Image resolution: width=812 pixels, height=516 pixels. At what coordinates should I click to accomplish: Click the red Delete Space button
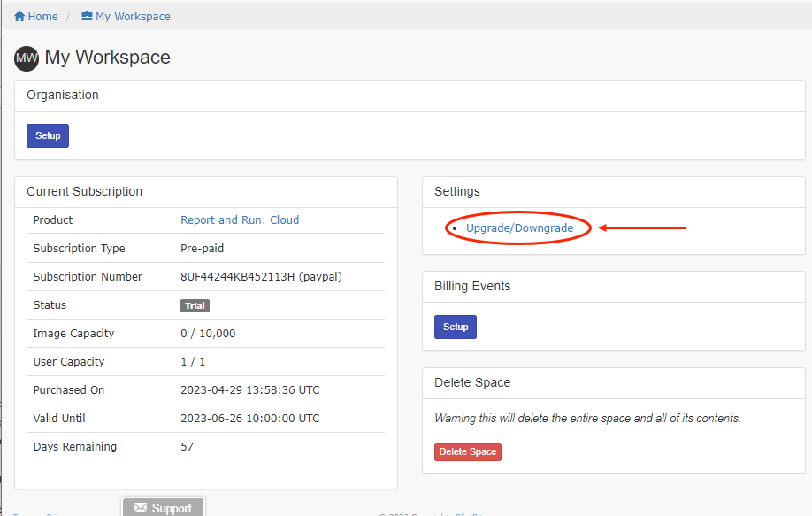[x=468, y=451]
